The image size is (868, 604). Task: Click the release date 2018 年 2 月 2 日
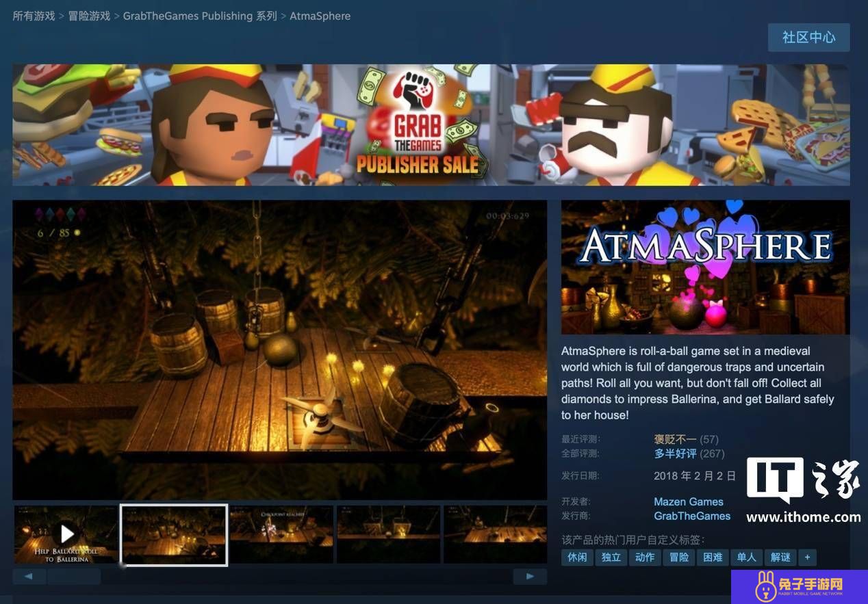[695, 475]
